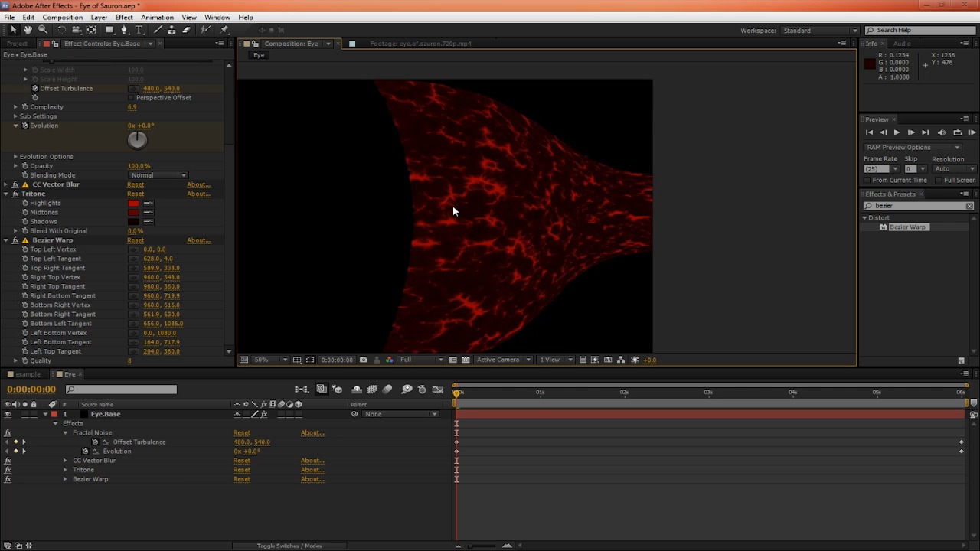Open About for Tritone effect

[198, 194]
